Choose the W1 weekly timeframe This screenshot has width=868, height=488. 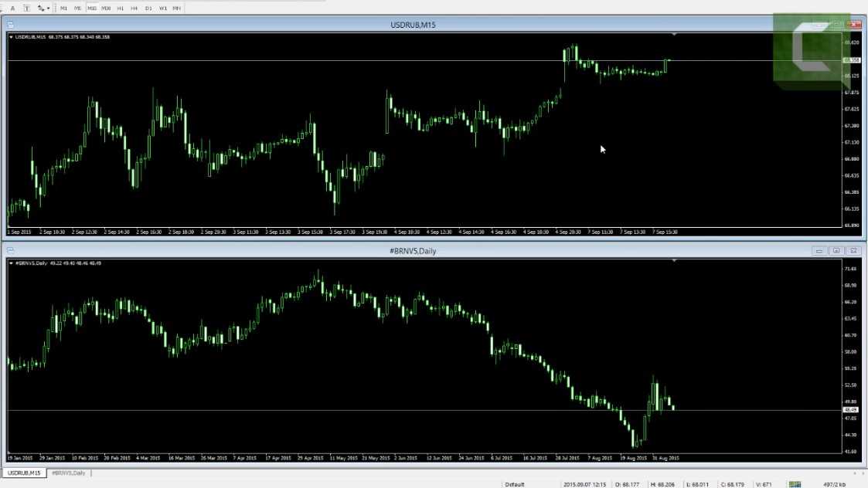click(162, 8)
